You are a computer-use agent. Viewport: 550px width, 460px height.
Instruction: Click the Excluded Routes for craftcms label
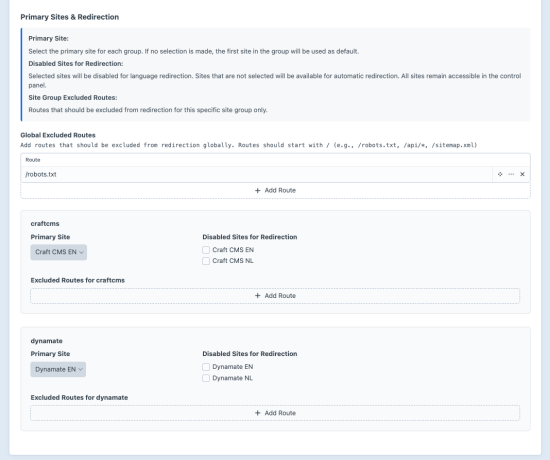pyautogui.click(x=78, y=280)
